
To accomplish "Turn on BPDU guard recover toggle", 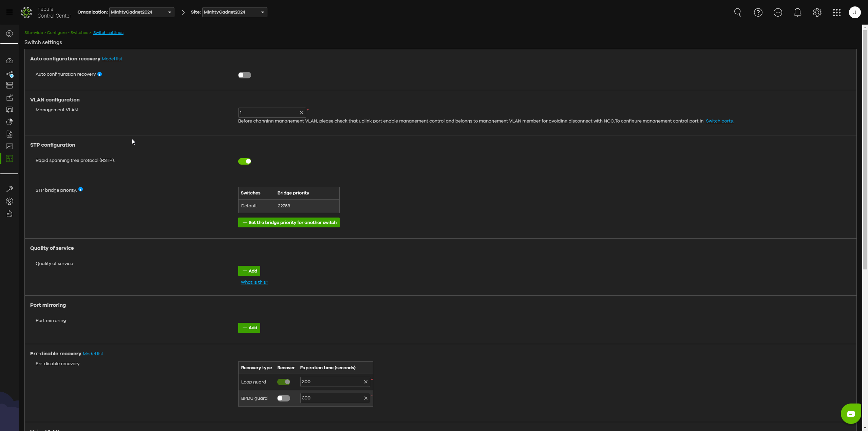I will 283,398.
